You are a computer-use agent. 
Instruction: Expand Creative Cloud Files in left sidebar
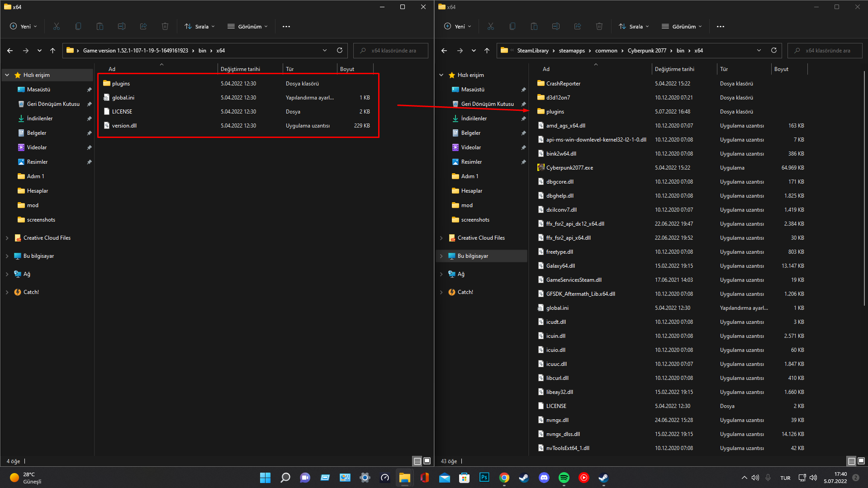pyautogui.click(x=7, y=238)
